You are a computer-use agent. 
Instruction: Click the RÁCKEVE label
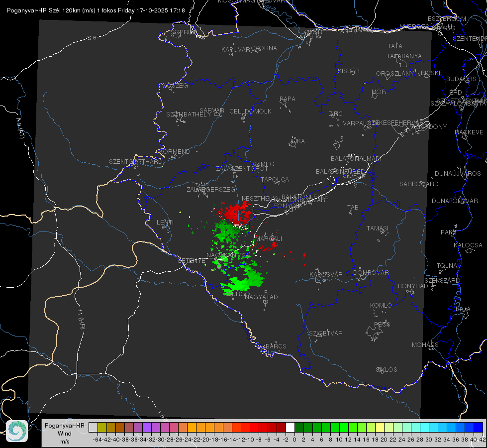point(469,132)
